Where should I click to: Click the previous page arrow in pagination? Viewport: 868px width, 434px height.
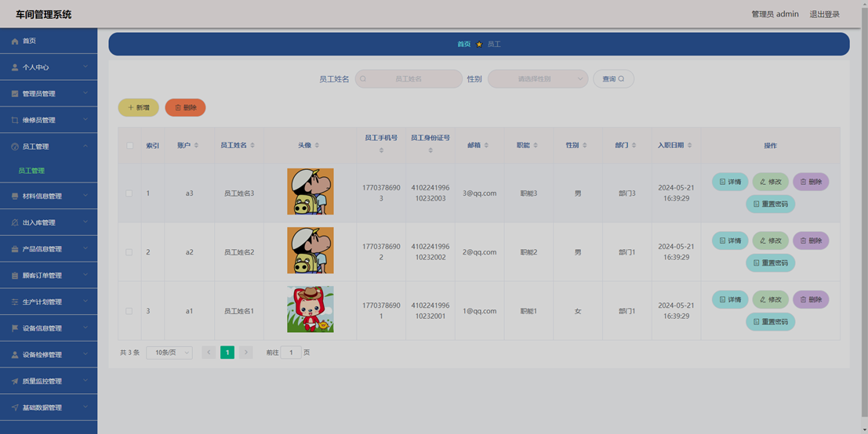click(x=209, y=353)
